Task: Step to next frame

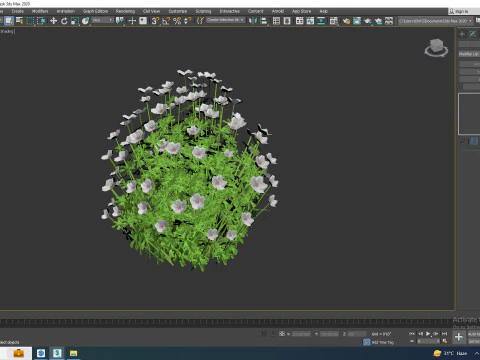Action: (x=436, y=333)
